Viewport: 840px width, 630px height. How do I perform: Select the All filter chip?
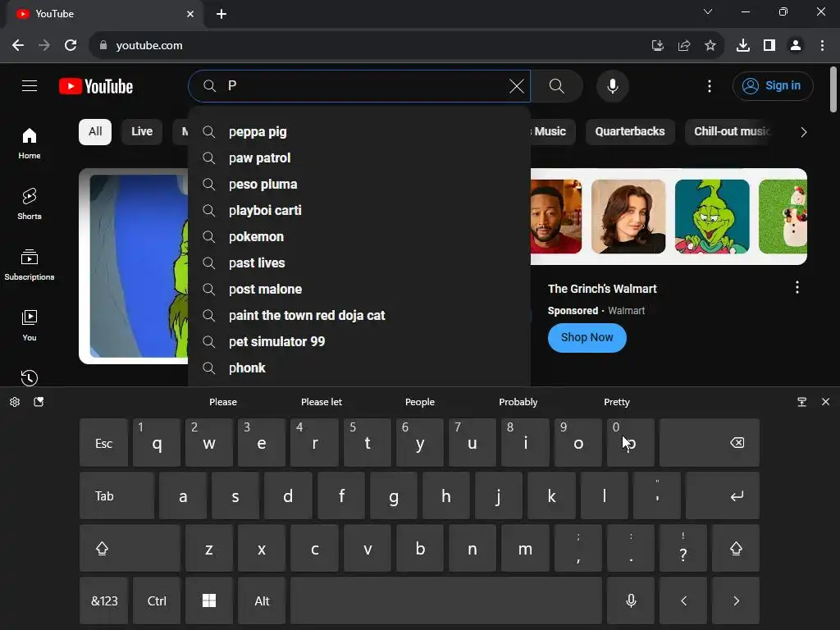tap(95, 132)
